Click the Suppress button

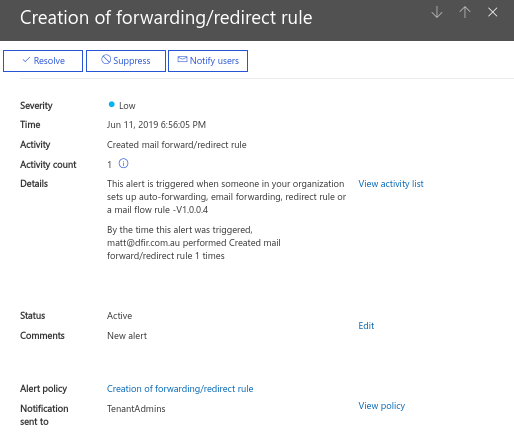tap(126, 61)
